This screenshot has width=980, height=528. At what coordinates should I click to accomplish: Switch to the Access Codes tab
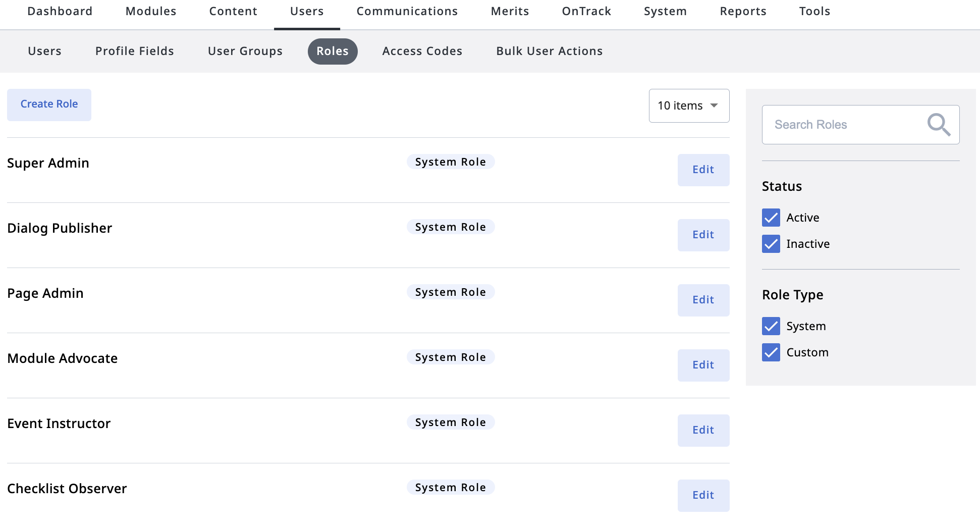click(422, 51)
